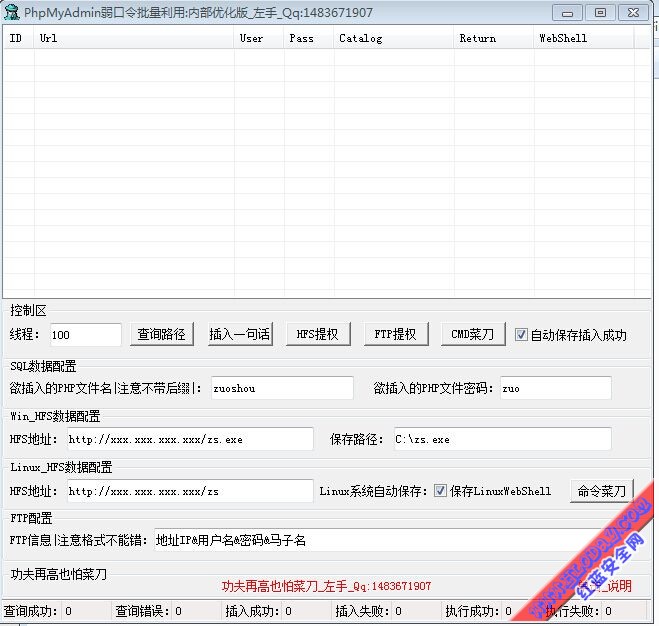Sort by the User column header
The width and height of the screenshot is (659, 626).
pos(259,38)
